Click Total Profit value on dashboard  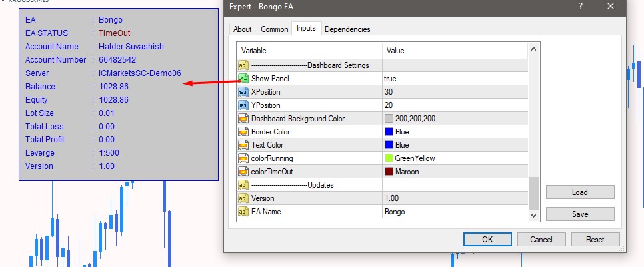107,139
